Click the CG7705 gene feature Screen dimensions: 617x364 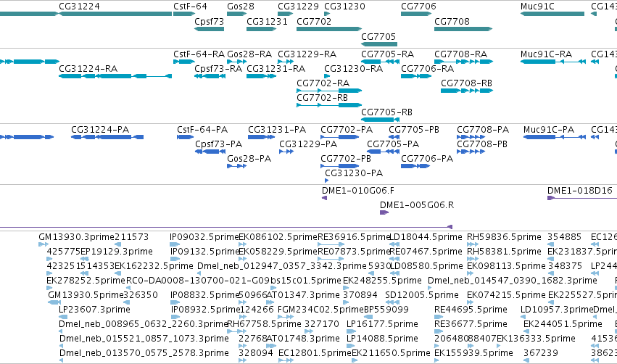379,44
